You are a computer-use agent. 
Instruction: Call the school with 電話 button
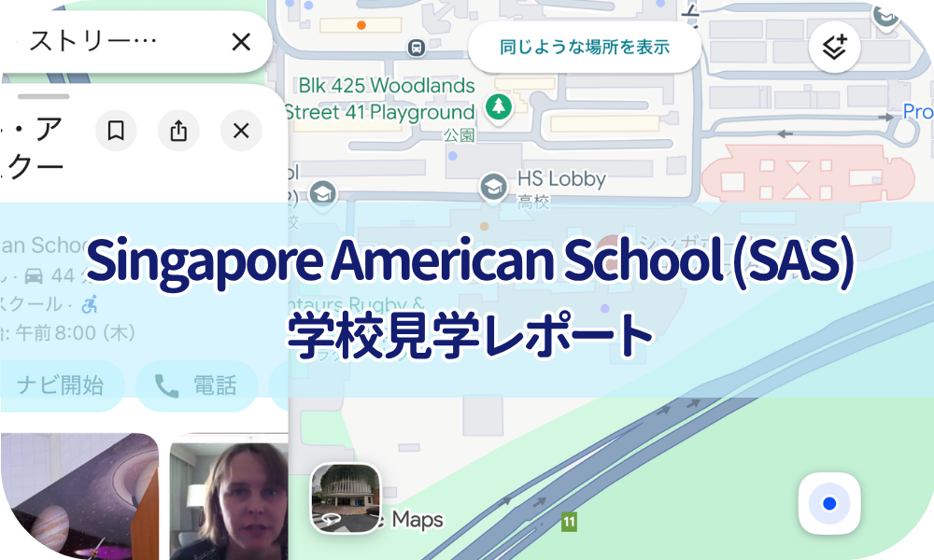click(196, 385)
